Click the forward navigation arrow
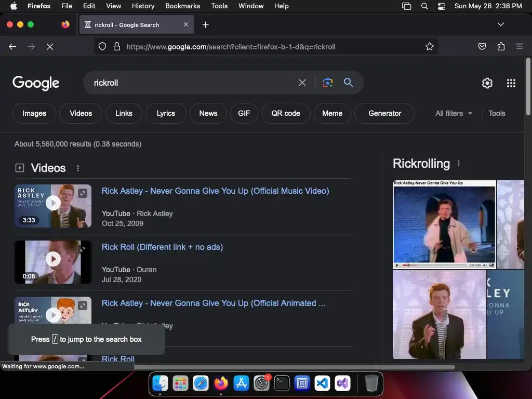This screenshot has width=532, height=399. 31,46
